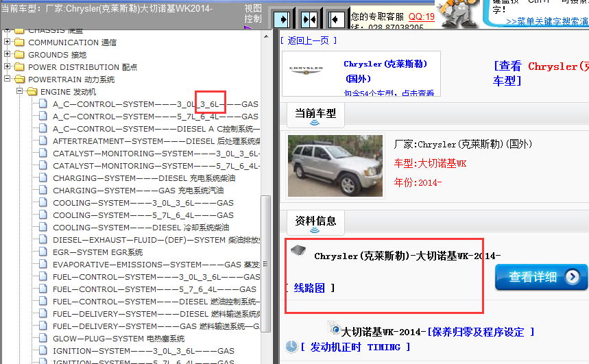Open CHARGING-SYSTEM DIESEL 充电系统柴油 entry
589x364 pixels.
tap(144, 178)
